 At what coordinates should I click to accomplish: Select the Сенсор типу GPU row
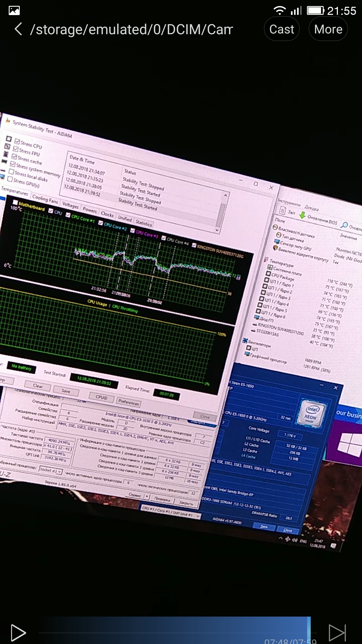point(293,245)
